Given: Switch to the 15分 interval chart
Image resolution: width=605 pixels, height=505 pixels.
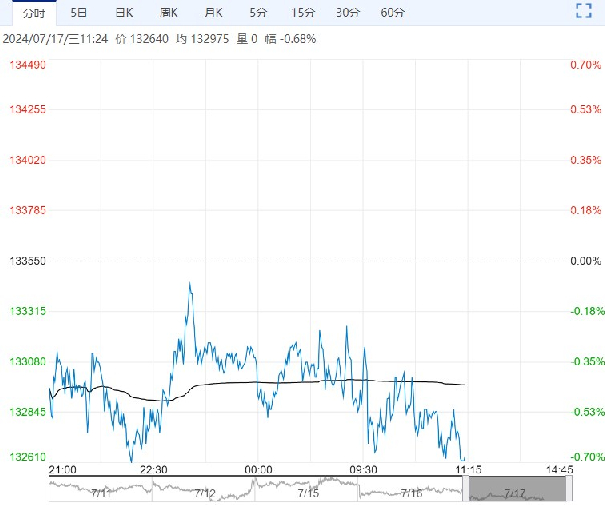Looking at the screenshot, I should pos(303,13).
